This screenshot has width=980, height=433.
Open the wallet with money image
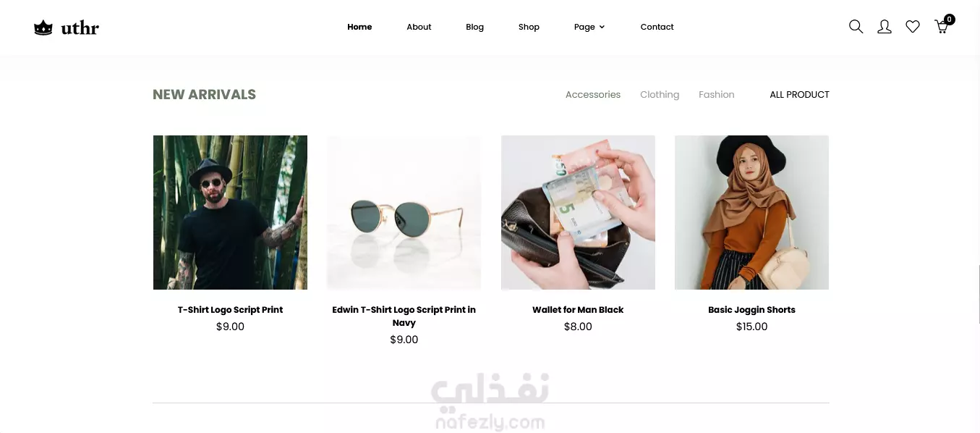pyautogui.click(x=578, y=212)
